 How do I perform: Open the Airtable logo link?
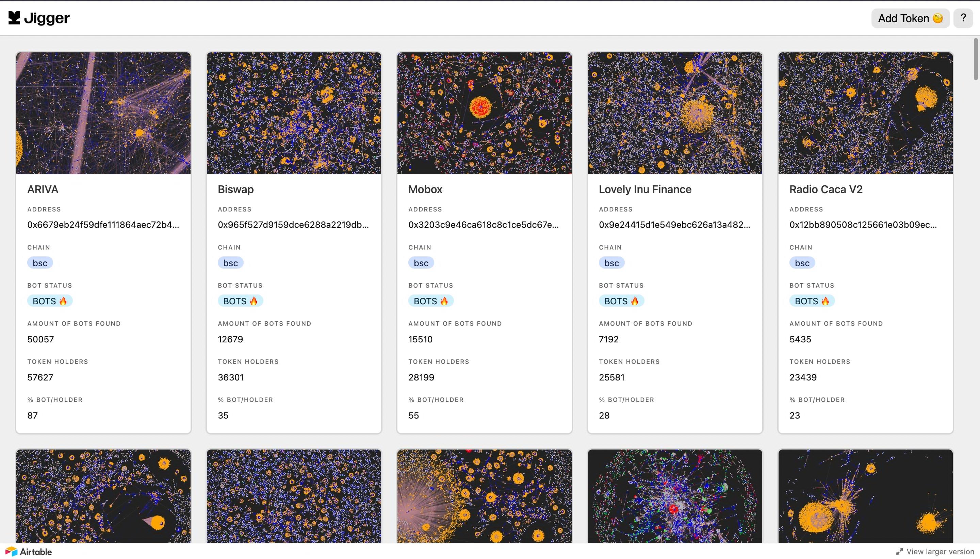[29, 552]
